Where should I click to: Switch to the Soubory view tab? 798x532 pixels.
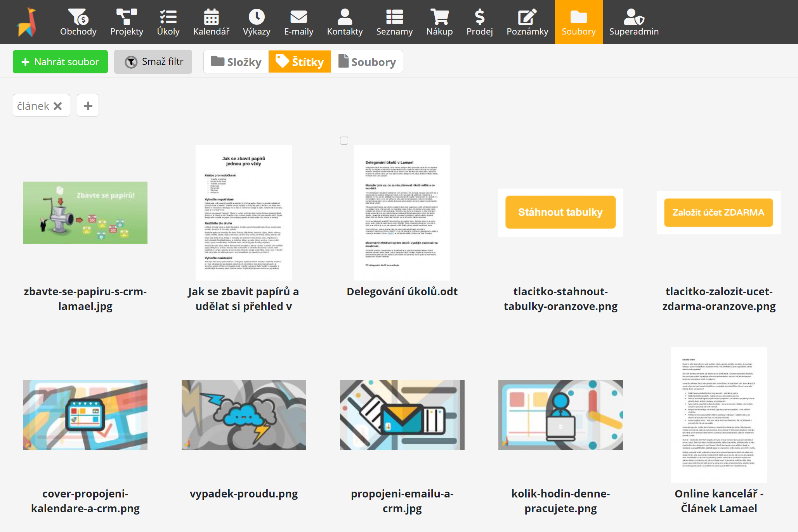pyautogui.click(x=367, y=62)
